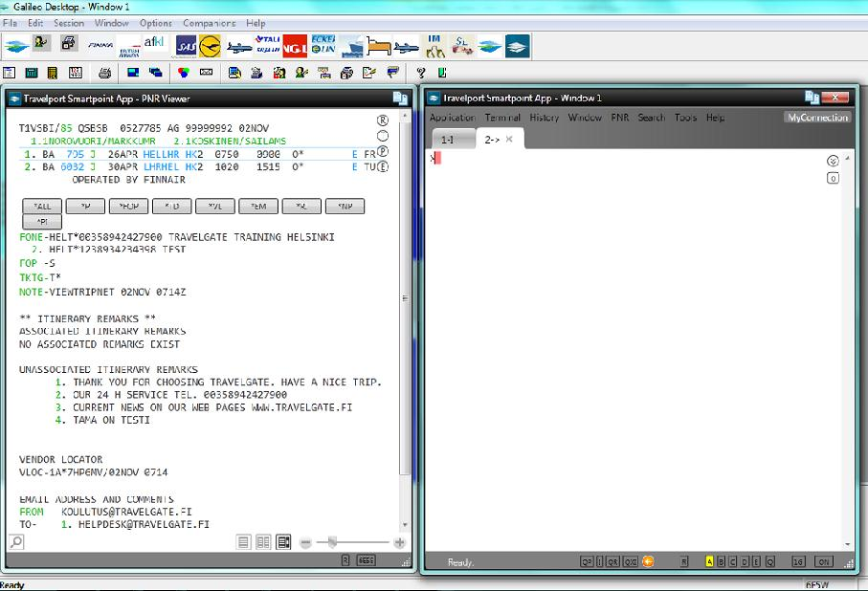Screen dimensions: 868x591
Task: Launch the afkl (Air France KLM) shortcut
Action: tap(154, 42)
